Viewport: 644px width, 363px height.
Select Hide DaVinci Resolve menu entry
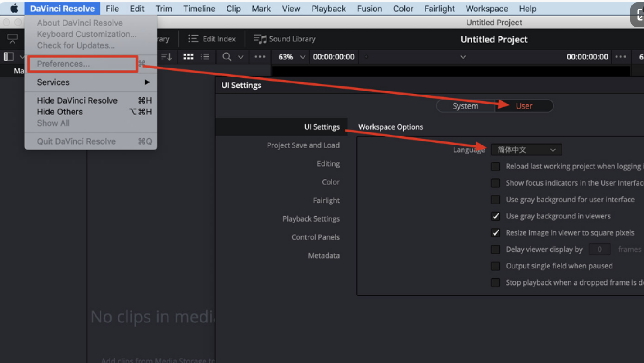coord(77,100)
